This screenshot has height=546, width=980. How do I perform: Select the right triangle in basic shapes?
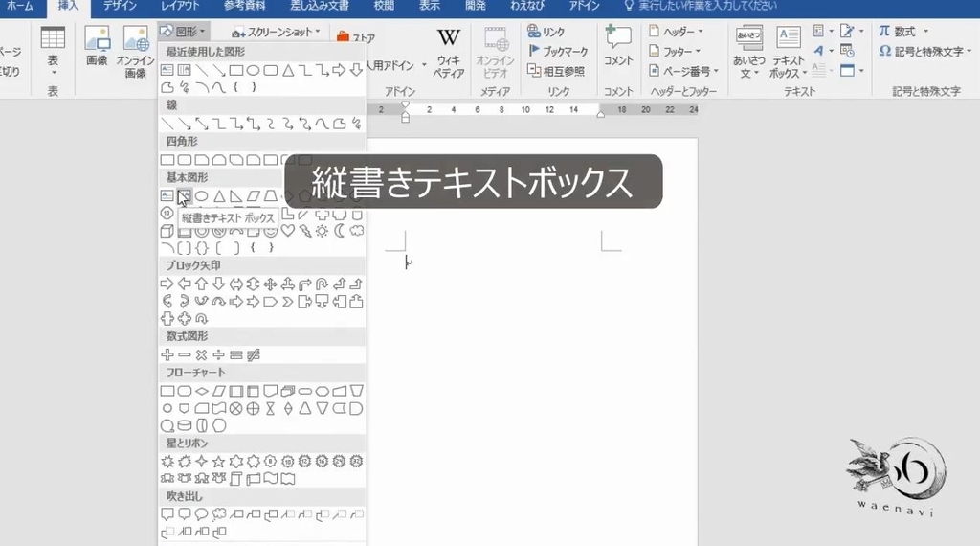point(235,195)
